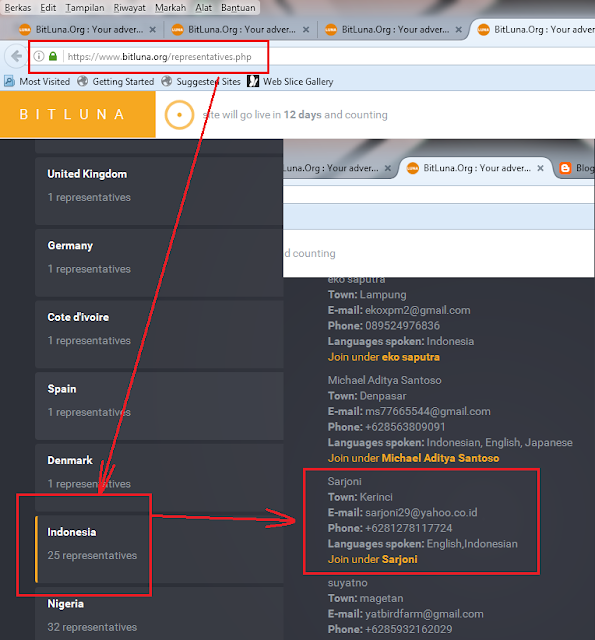Open the Alat menu

point(204,7)
